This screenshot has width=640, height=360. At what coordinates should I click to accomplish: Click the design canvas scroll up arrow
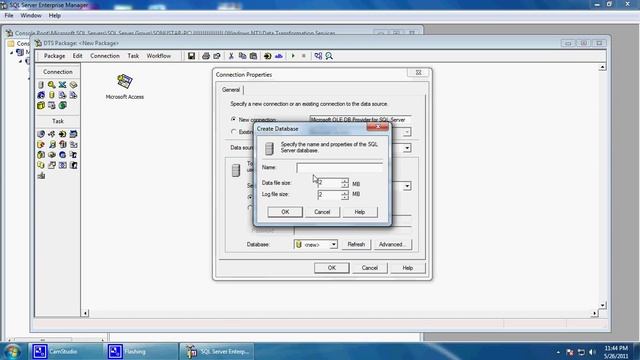[602, 67]
